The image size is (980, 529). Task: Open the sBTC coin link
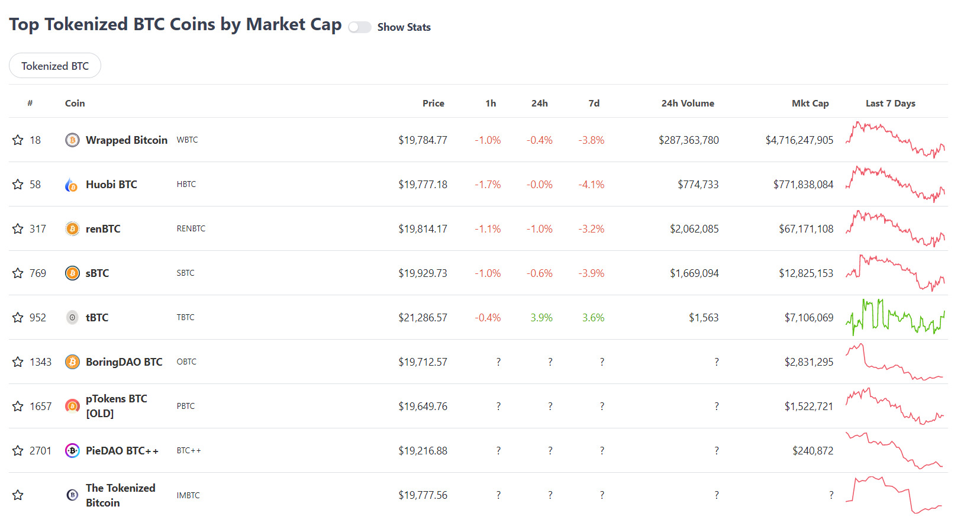[x=97, y=273]
